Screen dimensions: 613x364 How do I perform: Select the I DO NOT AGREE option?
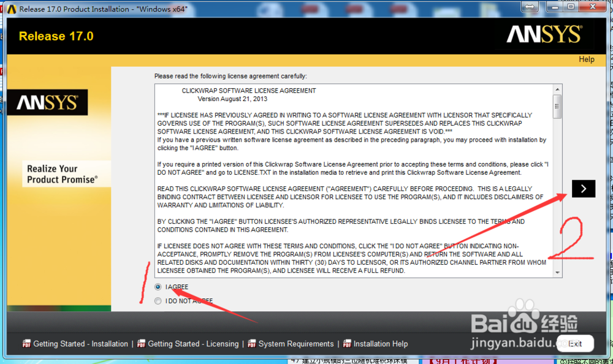pos(158,301)
